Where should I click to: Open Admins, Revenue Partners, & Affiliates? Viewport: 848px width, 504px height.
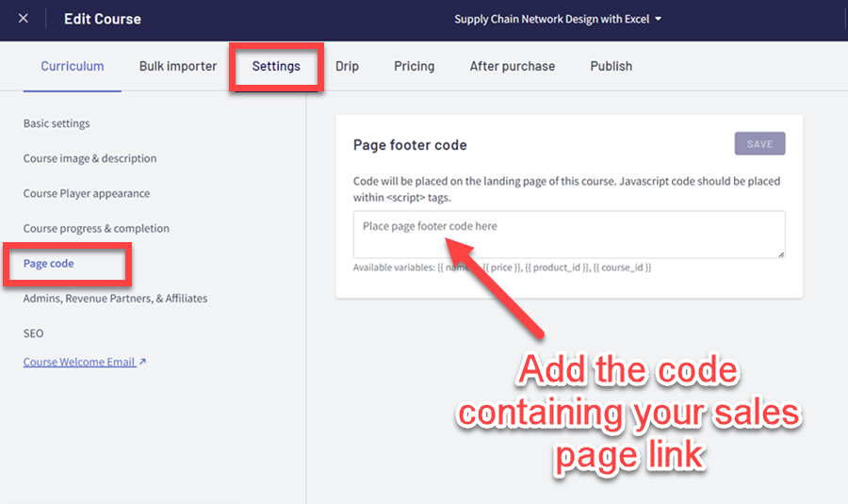(x=115, y=299)
